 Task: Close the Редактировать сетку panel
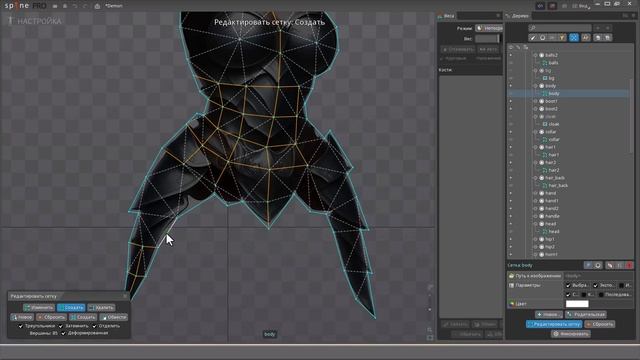click(125, 296)
